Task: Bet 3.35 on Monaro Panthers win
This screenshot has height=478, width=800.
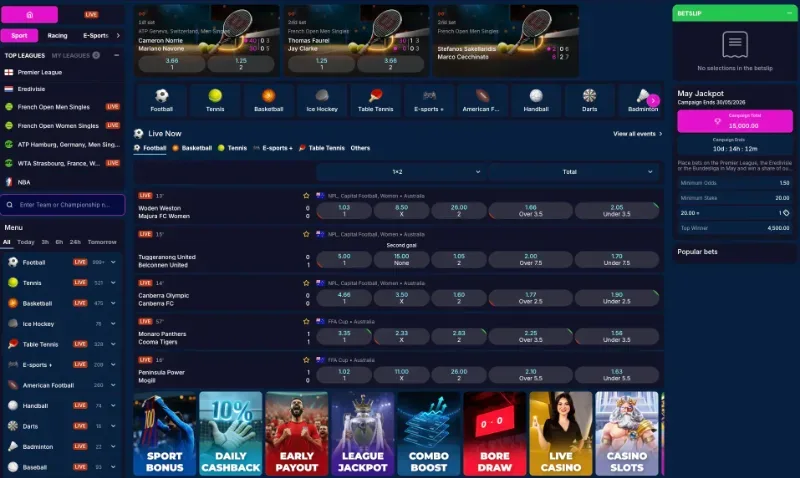Action: click(344, 336)
